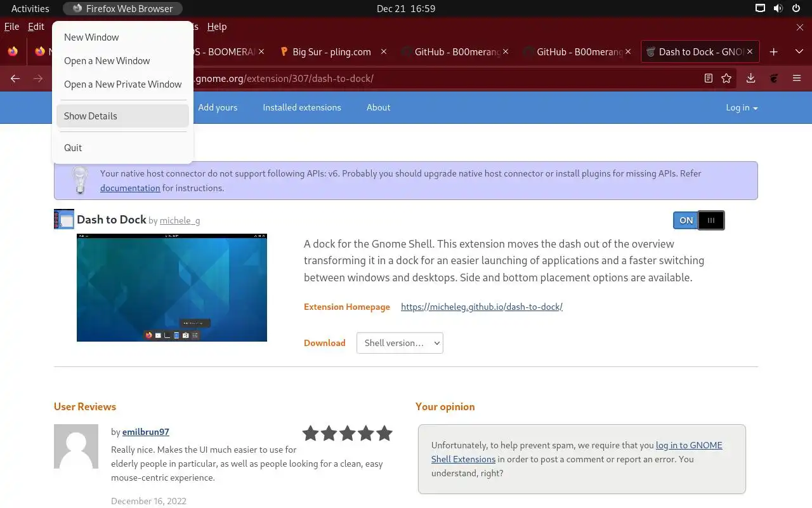Click the December 16, 2022 review date

[148, 501]
